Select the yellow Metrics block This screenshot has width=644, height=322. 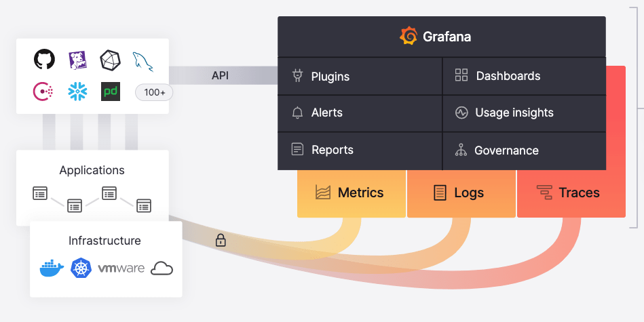pos(351,193)
